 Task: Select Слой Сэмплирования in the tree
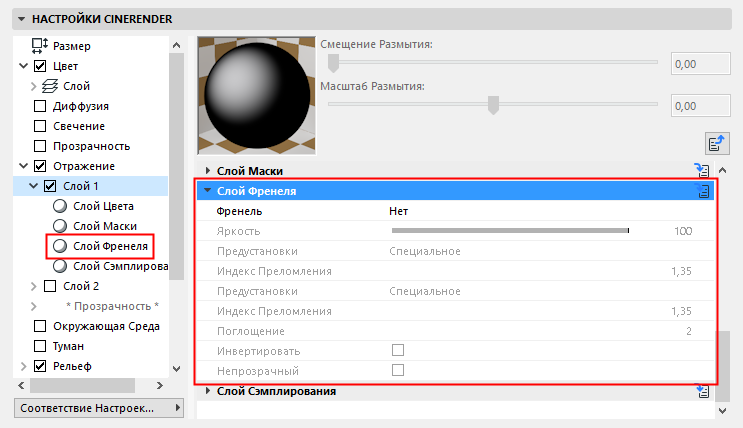(121, 266)
